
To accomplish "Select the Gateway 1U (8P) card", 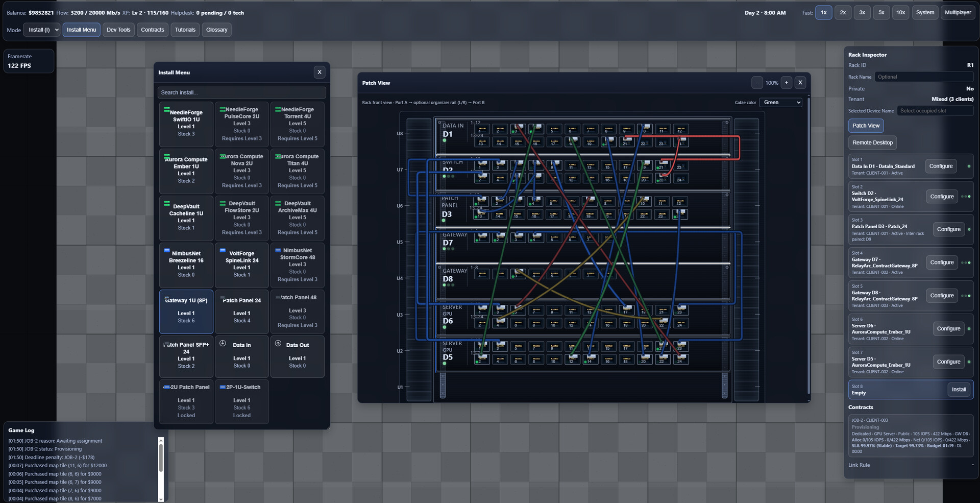I will [186, 311].
